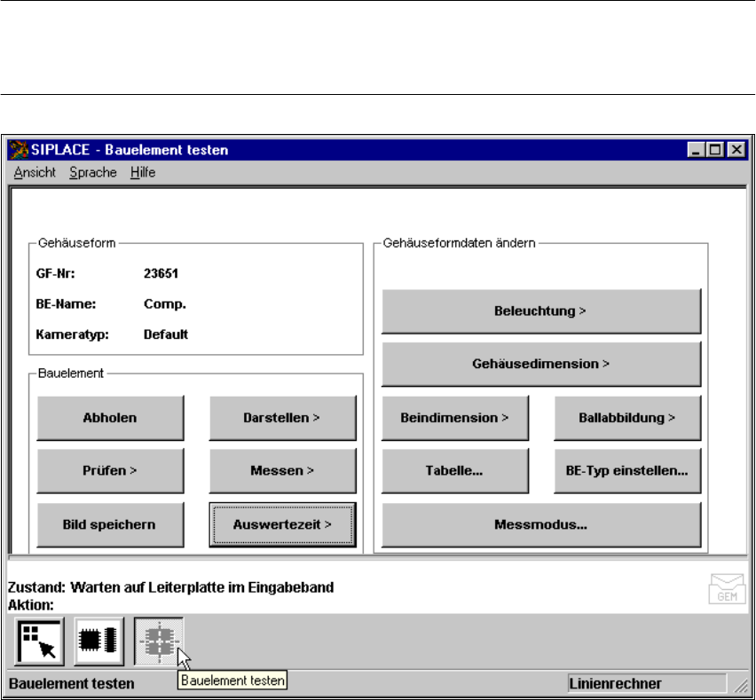The width and height of the screenshot is (756, 700).
Task: Select the Bauelement testen toolbar icon
Action: tap(159, 641)
